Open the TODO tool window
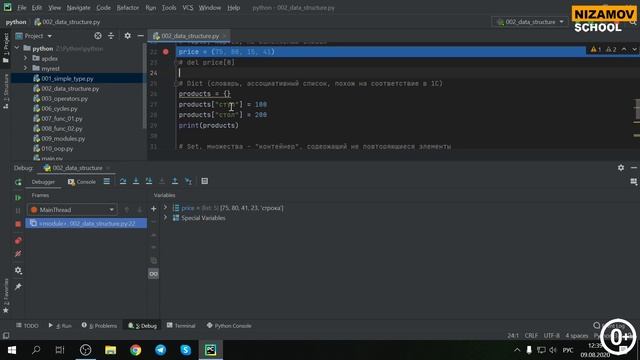Viewport: 640px width, 360px height. pyautogui.click(x=27, y=326)
